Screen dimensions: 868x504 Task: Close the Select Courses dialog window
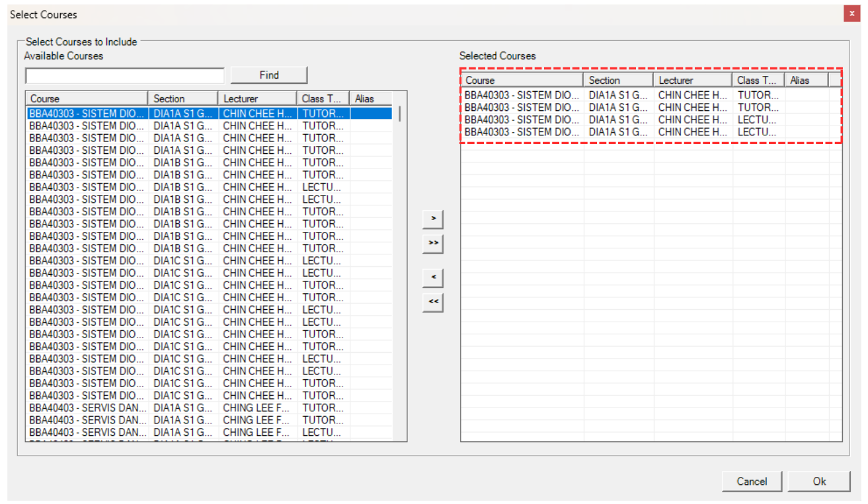coord(851,15)
